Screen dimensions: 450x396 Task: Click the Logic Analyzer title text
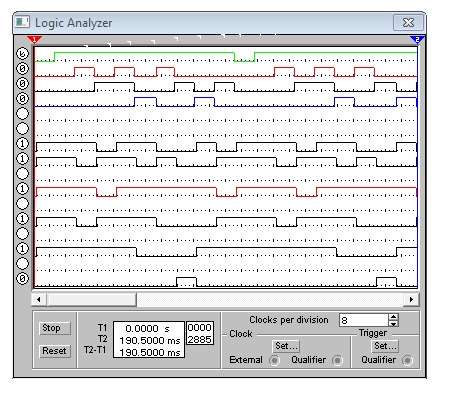pos(73,23)
